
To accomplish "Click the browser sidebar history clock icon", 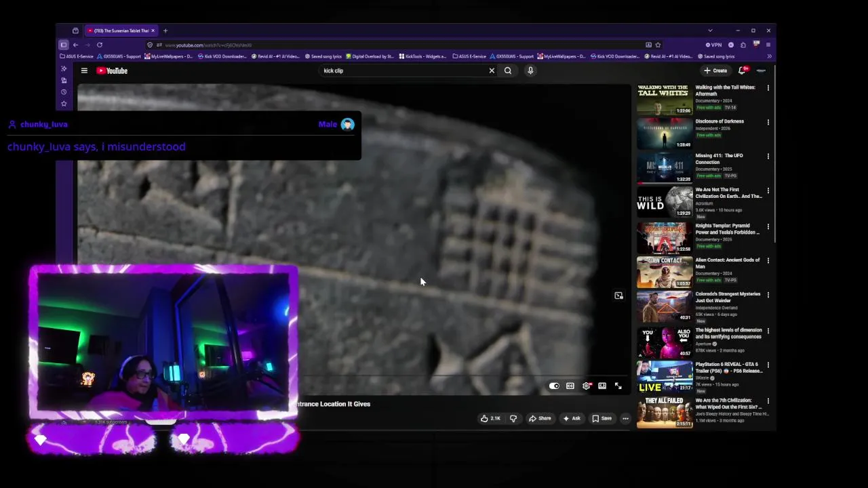I will click(x=64, y=92).
